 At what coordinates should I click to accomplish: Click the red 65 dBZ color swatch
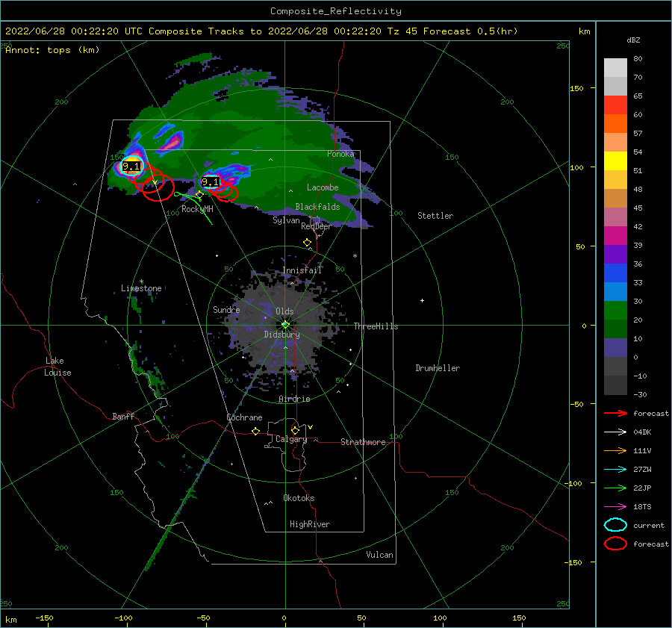pos(615,105)
